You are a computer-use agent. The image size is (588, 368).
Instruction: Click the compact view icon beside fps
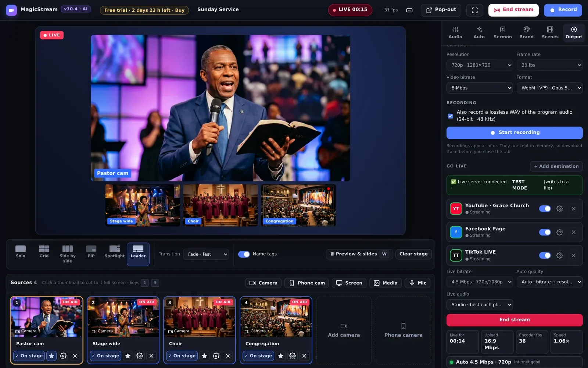[409, 10]
